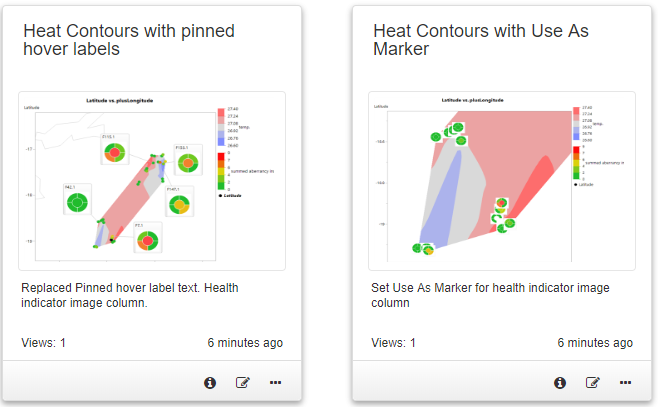Click '6 minutes ago' on left card
This screenshot has height=407, width=658.
(x=245, y=343)
